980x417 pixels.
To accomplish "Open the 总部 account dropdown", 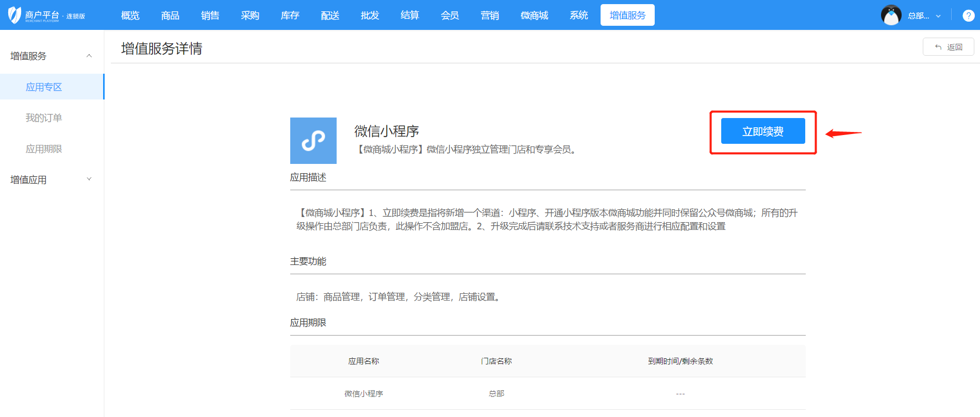I will coord(924,16).
